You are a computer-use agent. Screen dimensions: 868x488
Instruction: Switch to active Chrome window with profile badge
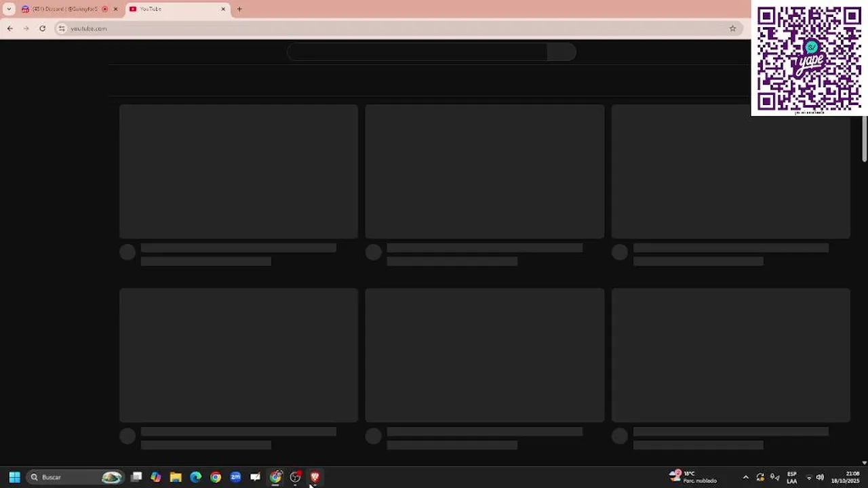[x=275, y=477]
